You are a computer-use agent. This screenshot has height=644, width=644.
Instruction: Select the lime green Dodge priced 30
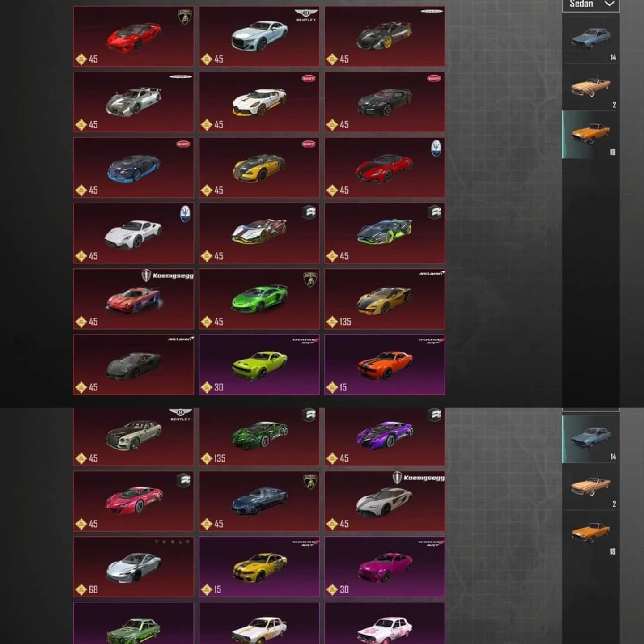pyautogui.click(x=259, y=364)
